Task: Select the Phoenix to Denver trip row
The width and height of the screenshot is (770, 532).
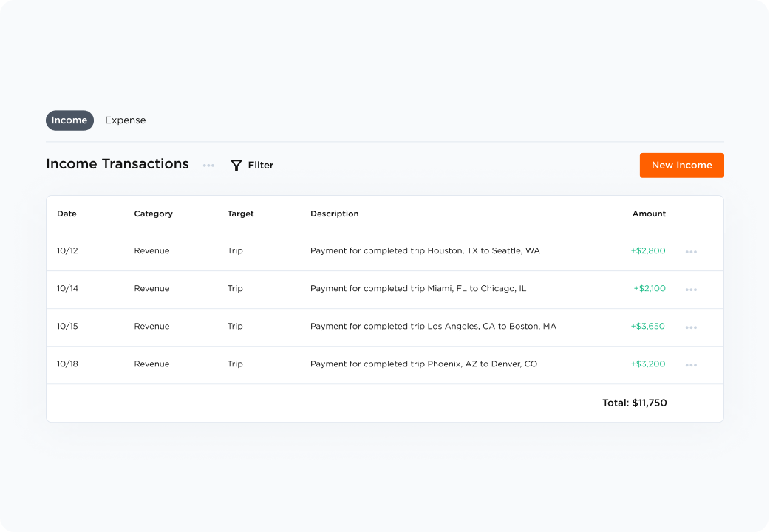Action: point(423,364)
